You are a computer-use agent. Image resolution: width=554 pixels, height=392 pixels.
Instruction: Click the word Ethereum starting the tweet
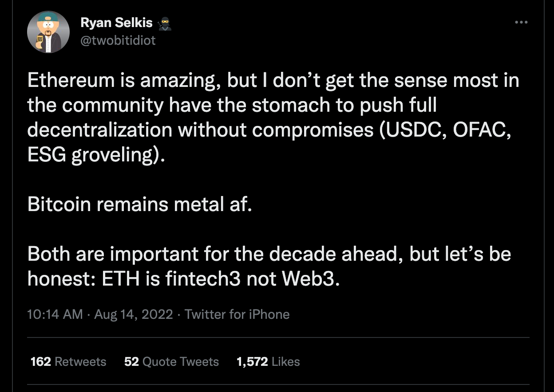pyautogui.click(x=71, y=81)
